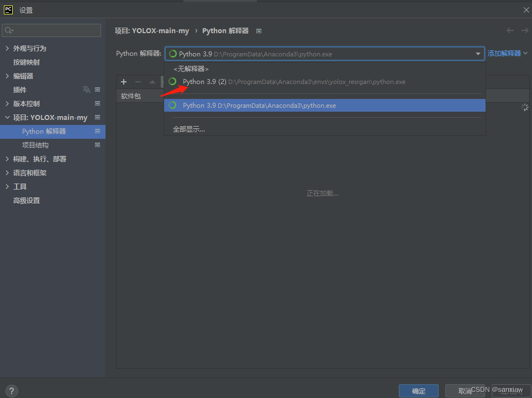Click the help question mark button
This screenshot has width=532, height=398.
(11, 391)
